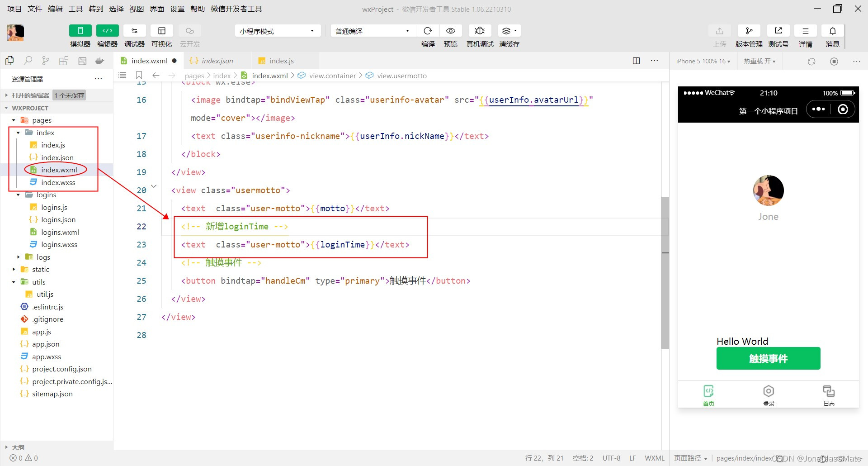This screenshot has height=466, width=868.
Task: Switch to the index.json editor tab
Action: 217,61
